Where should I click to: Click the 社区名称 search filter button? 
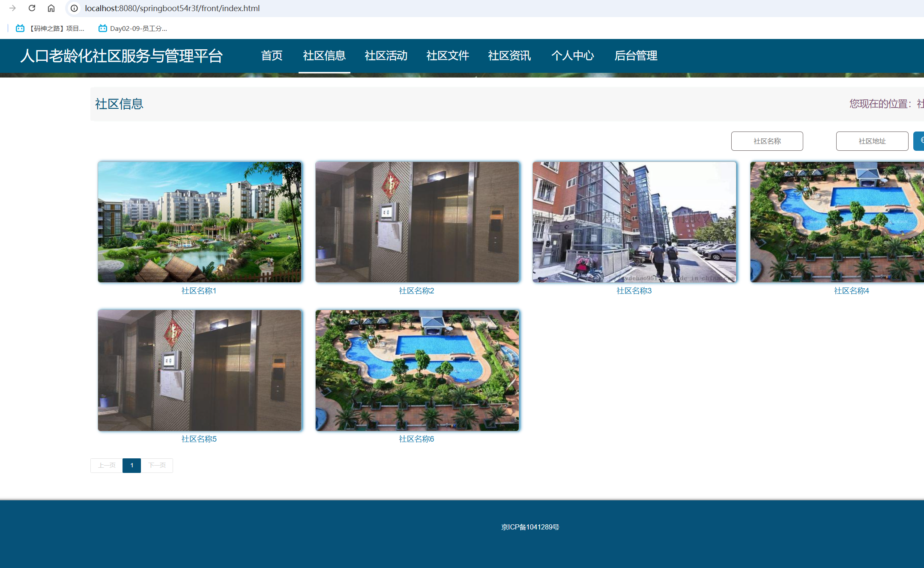click(767, 141)
